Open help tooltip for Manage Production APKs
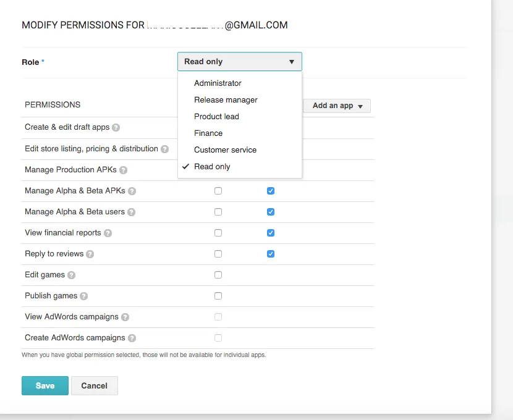 [123, 170]
